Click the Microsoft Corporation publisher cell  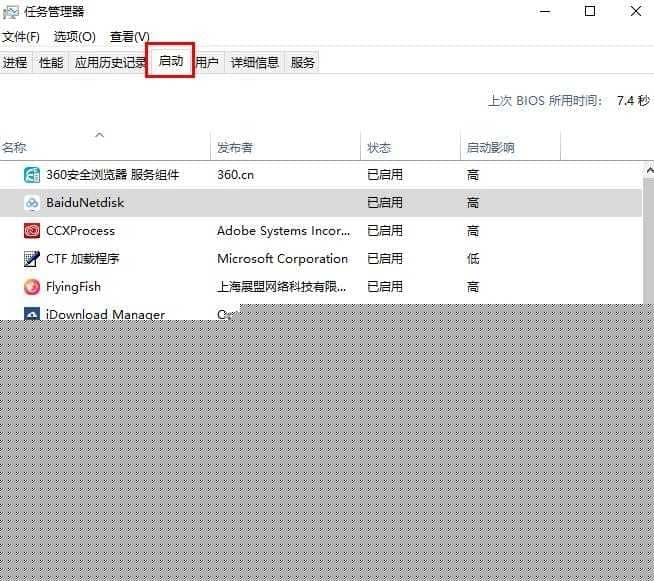(282, 259)
